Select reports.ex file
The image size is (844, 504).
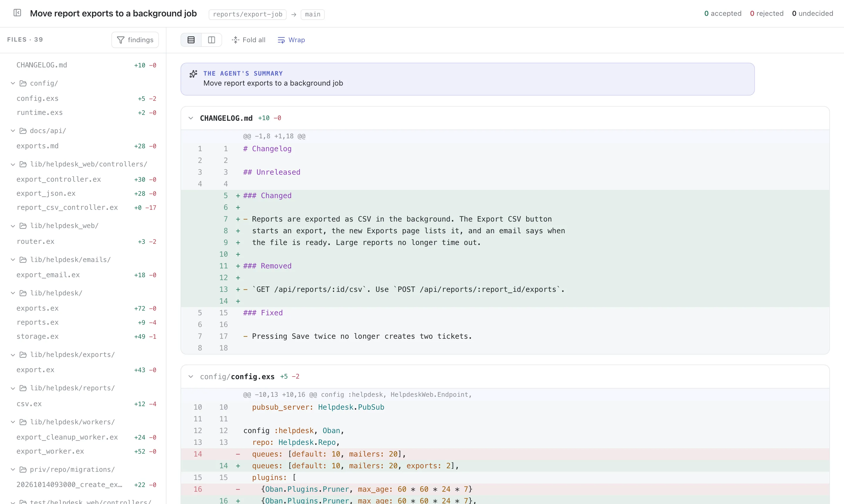click(x=83, y=323)
